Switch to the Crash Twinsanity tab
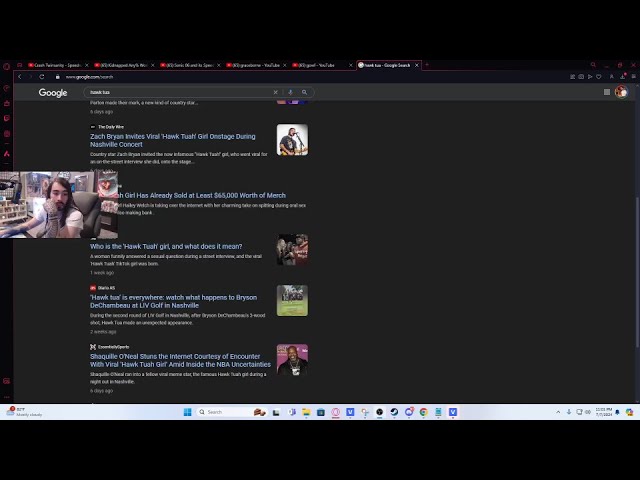 [x=55, y=65]
